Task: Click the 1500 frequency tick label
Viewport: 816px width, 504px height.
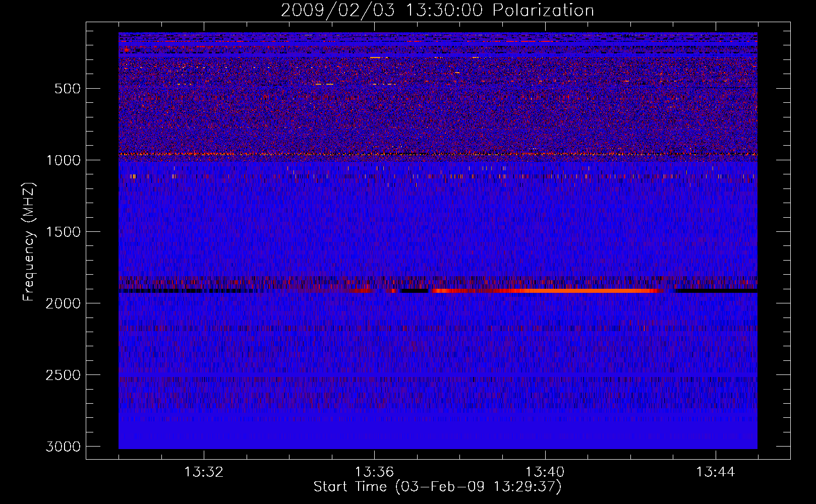Action: pyautogui.click(x=64, y=232)
